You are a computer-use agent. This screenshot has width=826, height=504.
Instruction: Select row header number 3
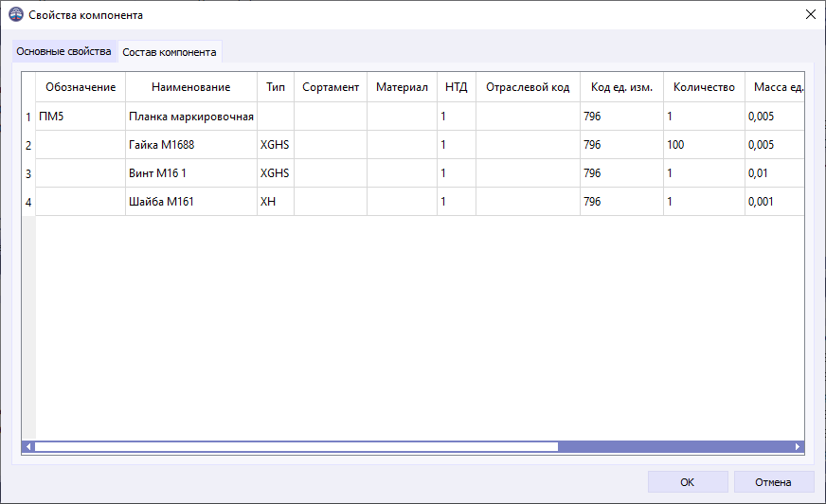28,173
